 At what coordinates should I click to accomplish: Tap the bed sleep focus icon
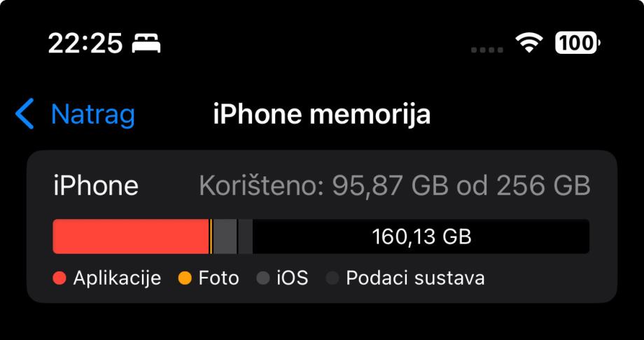(x=146, y=43)
